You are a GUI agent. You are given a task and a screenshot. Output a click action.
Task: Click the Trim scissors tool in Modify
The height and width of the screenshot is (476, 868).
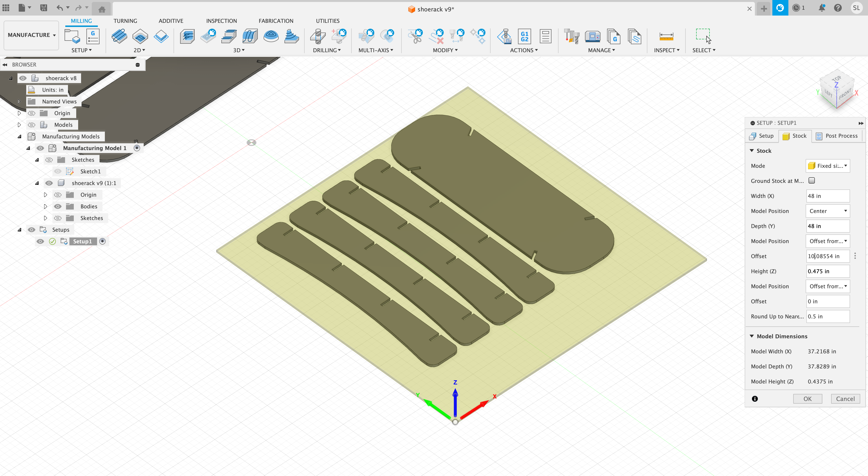[x=415, y=36]
